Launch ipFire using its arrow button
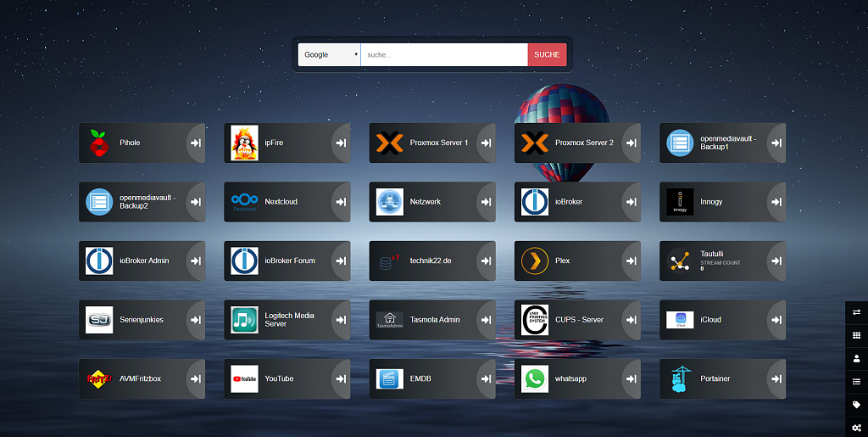This screenshot has height=437, width=868. point(341,143)
